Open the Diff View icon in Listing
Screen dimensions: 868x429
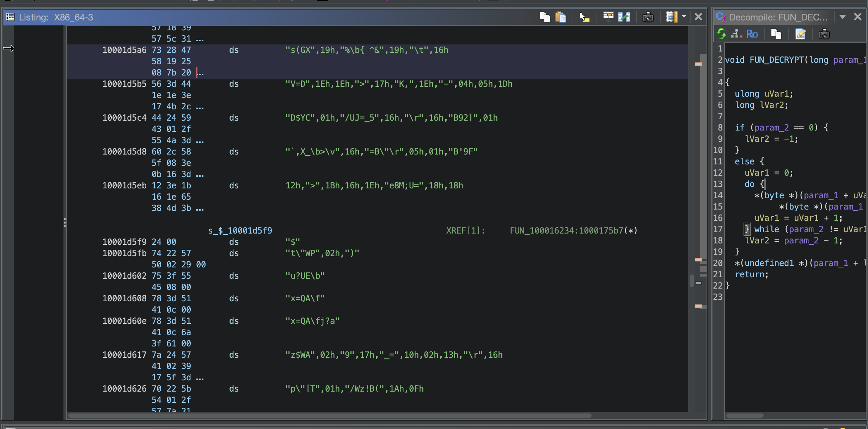(624, 17)
